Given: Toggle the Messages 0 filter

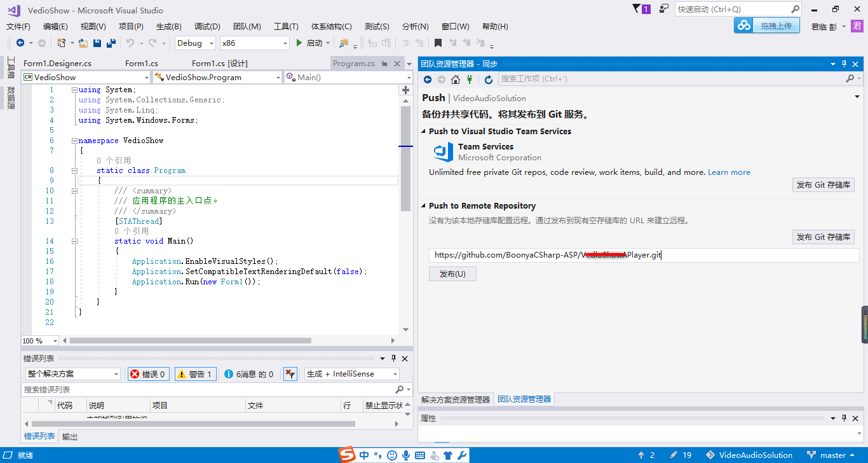Looking at the screenshot, I should coord(250,374).
